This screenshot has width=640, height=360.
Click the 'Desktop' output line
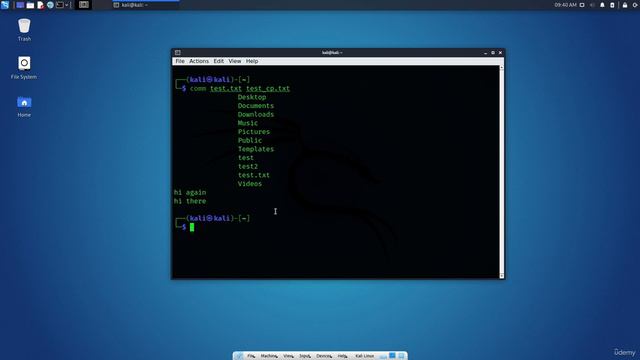(252, 97)
